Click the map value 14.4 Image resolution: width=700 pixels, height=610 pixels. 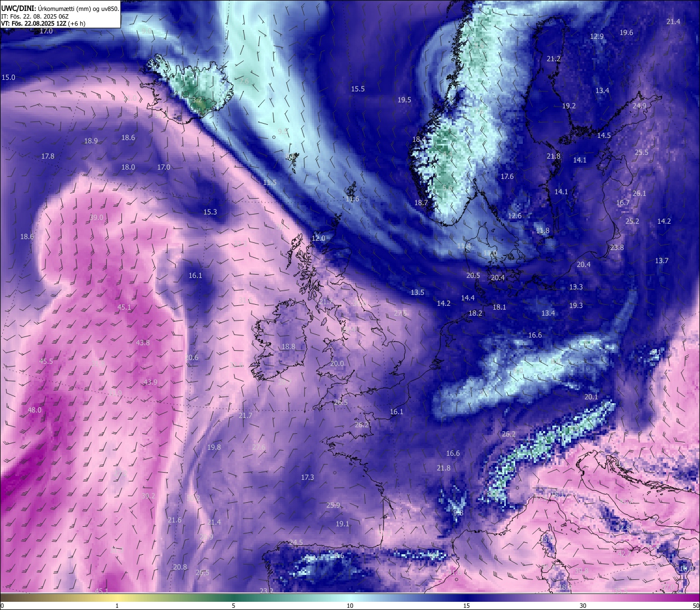[468, 298]
